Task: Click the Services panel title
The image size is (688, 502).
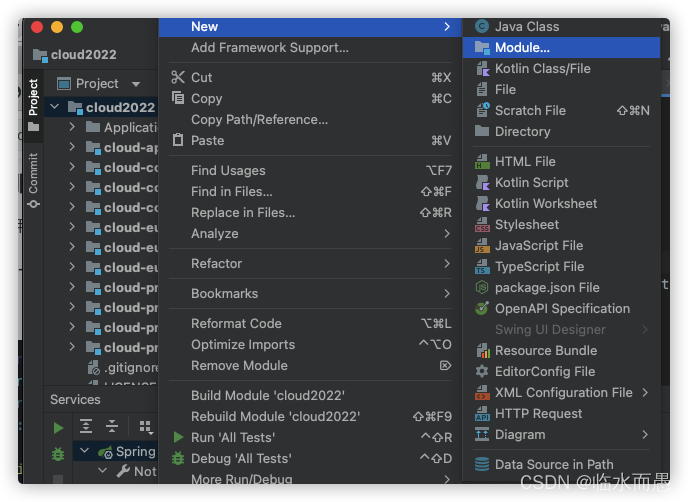Action: point(75,399)
